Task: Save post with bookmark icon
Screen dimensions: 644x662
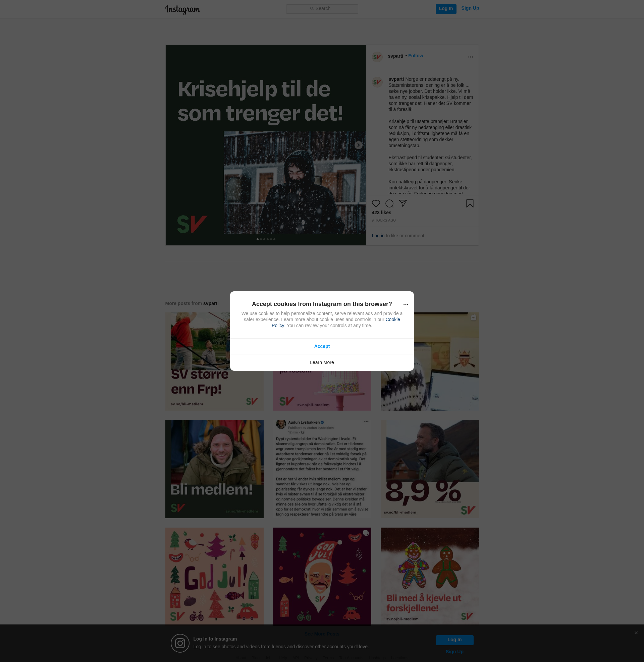Action: click(x=470, y=203)
